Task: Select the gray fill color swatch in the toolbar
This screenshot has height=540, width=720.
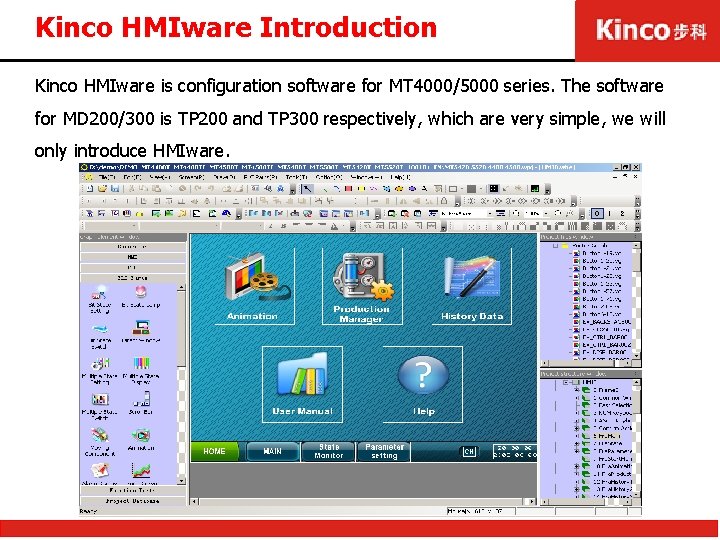Action: (x=472, y=188)
